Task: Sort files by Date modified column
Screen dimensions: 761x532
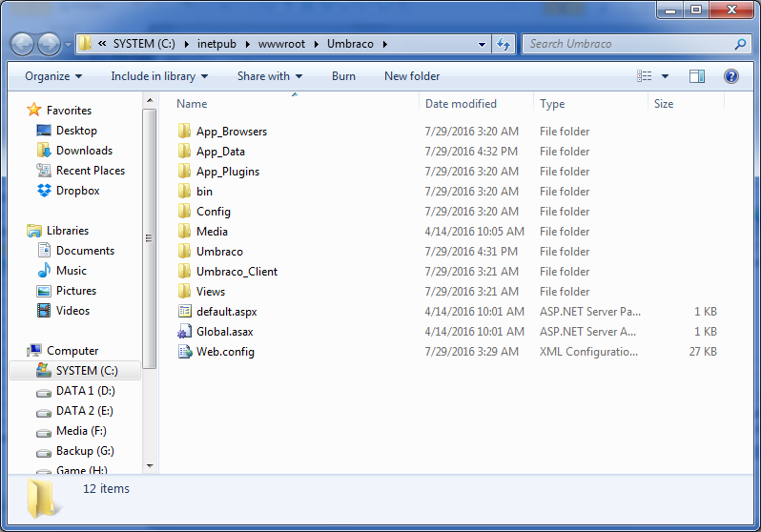Action: [461, 104]
